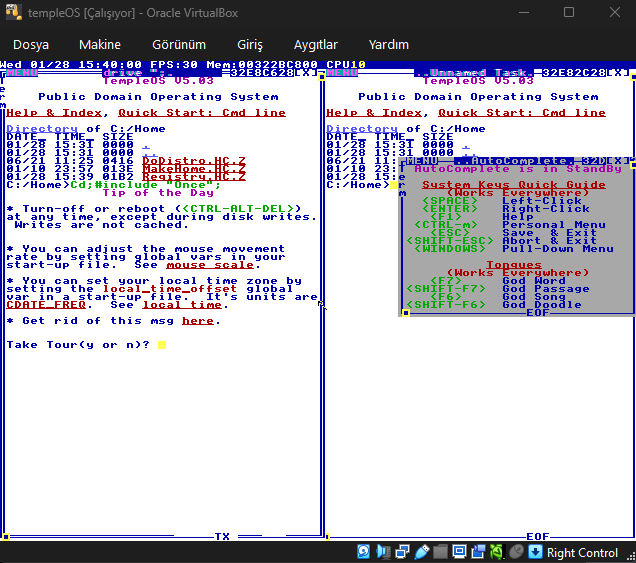Click the VirtualBox app icon in title bar
The height and width of the screenshot is (563, 636).
click(13, 12)
